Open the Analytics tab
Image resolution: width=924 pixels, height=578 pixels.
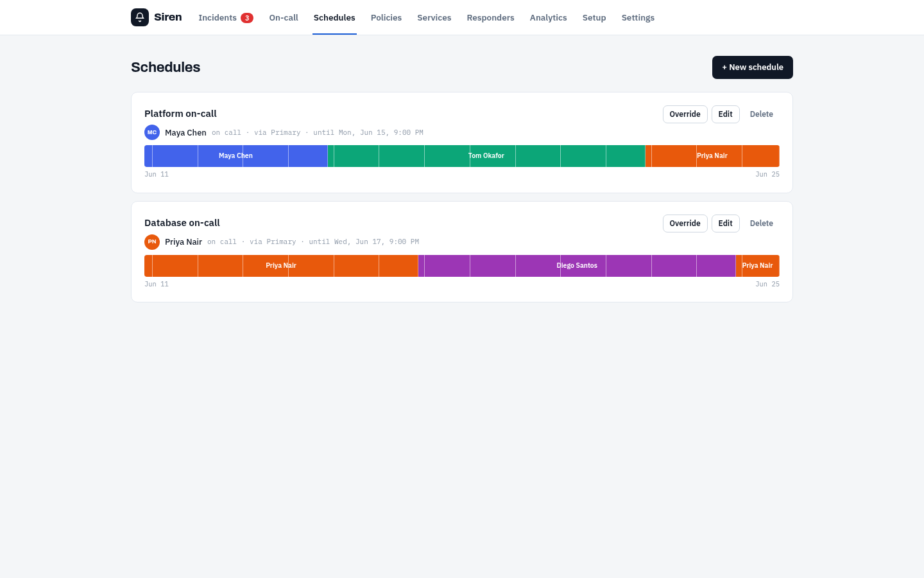tap(549, 18)
